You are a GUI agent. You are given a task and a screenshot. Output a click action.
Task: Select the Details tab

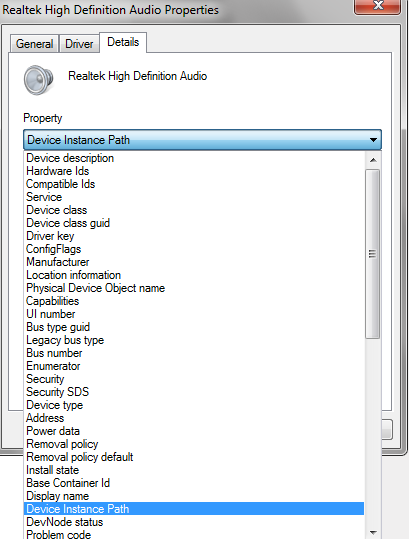[x=123, y=42]
